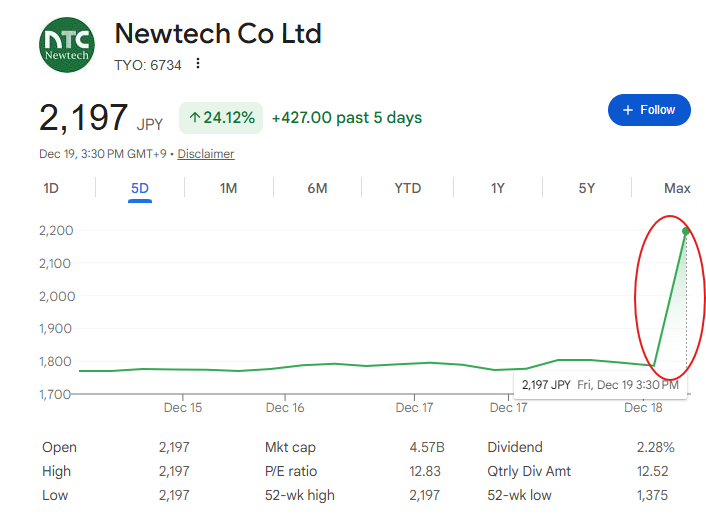Switch to the 1Y time range
This screenshot has width=706, height=531.
(497, 188)
